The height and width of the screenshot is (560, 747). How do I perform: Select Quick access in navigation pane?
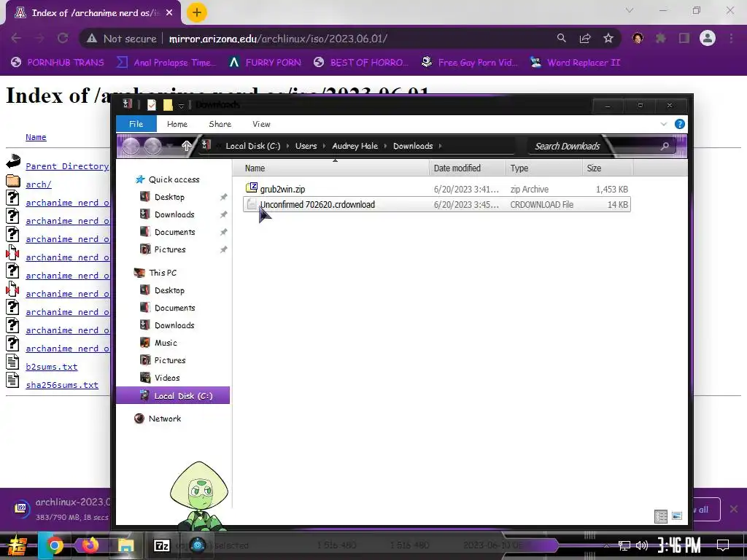pos(174,179)
